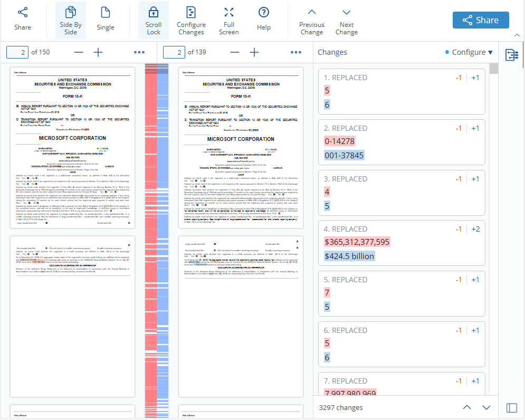
Task: Open left document more options menu
Action: (139, 52)
